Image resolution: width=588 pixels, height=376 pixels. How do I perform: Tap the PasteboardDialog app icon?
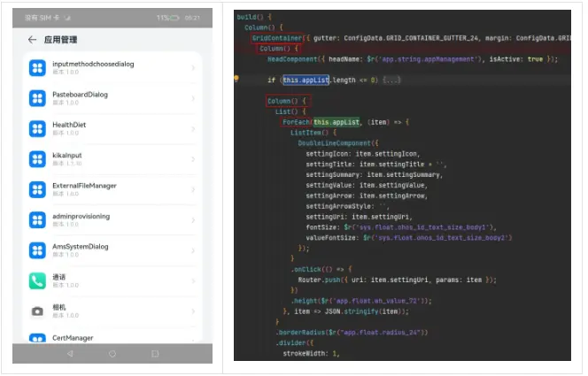37,98
